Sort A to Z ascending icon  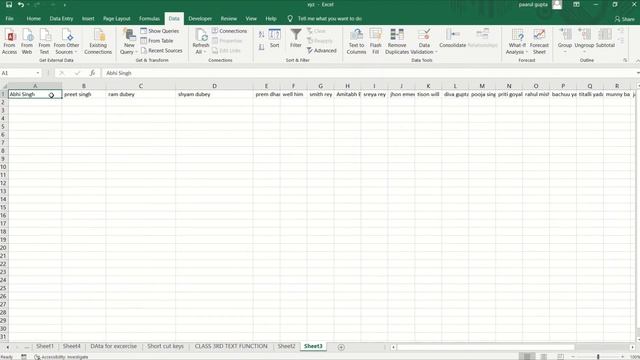coord(262,35)
